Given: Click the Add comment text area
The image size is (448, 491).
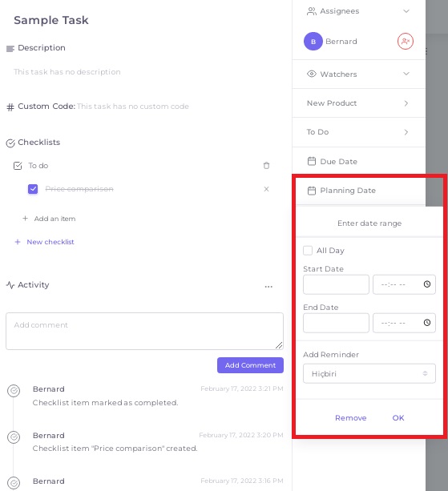Looking at the screenshot, I should pyautogui.click(x=144, y=331).
